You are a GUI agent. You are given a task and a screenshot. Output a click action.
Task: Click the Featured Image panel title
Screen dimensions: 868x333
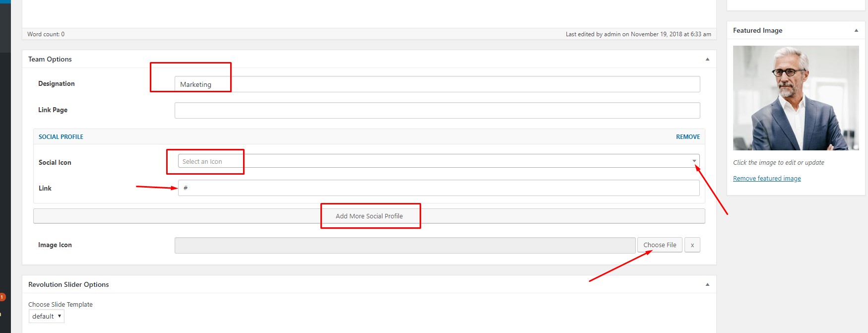tap(757, 30)
